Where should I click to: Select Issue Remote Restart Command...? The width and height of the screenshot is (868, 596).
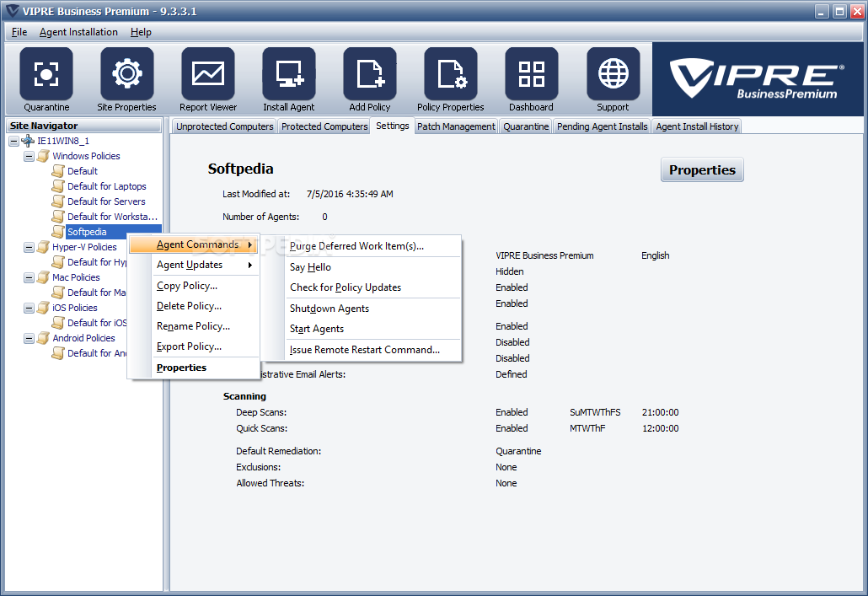pyautogui.click(x=361, y=350)
